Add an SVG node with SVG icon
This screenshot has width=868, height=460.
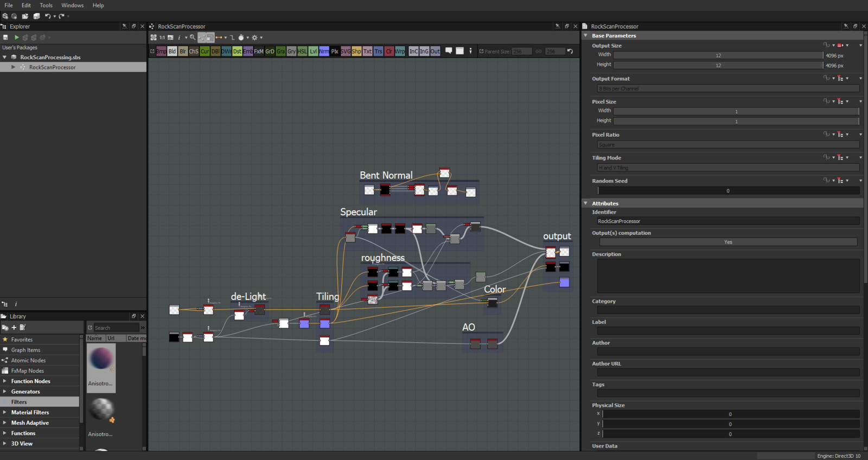pos(346,51)
